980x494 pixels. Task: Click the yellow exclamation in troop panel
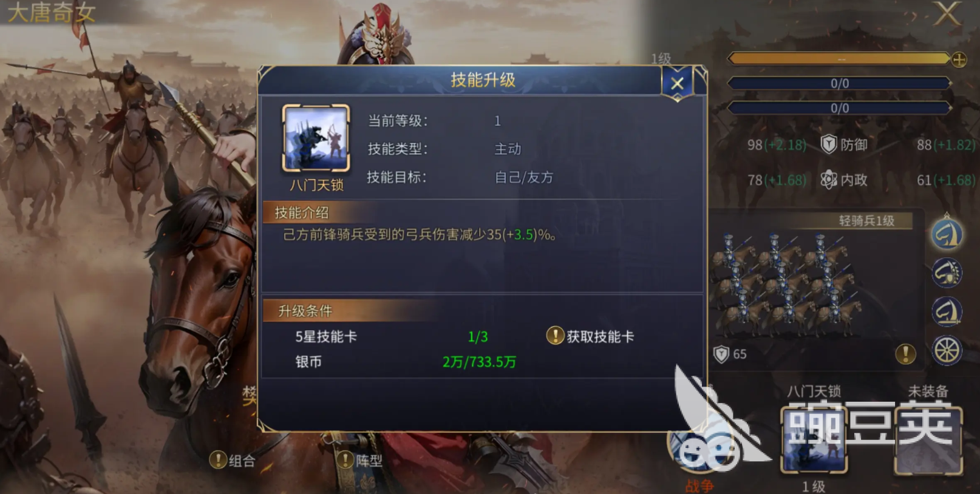pos(905,353)
